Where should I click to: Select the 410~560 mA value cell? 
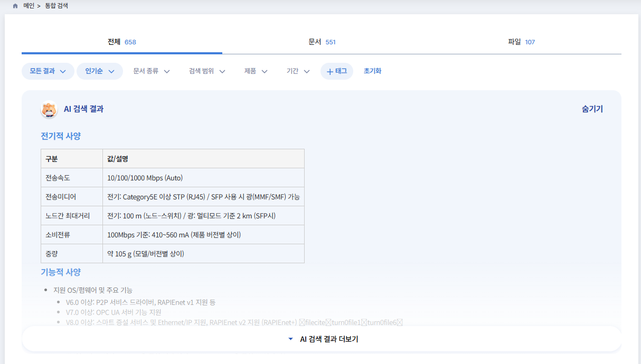(203, 235)
